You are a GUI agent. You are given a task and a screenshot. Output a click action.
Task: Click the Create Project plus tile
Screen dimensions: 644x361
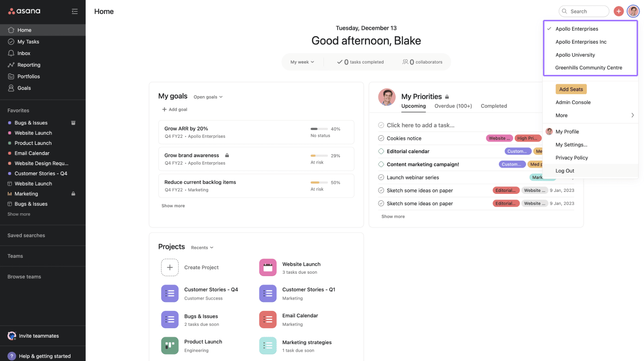(169, 267)
